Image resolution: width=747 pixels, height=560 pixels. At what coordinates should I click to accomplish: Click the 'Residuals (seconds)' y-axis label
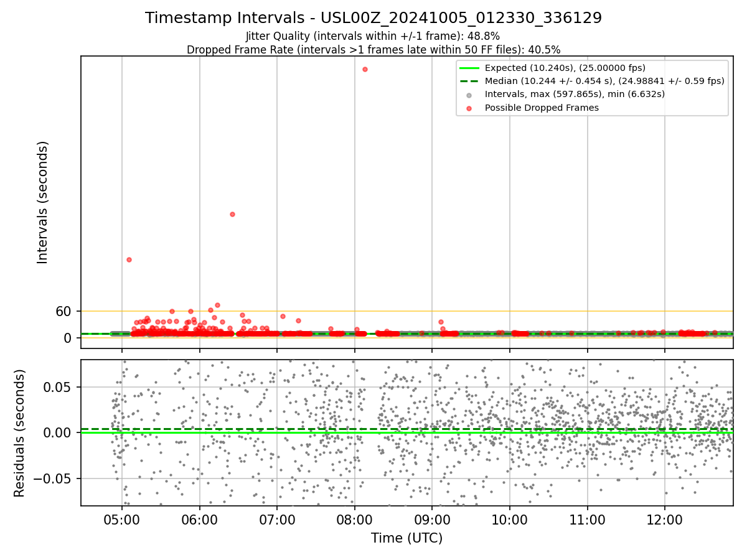19,433
